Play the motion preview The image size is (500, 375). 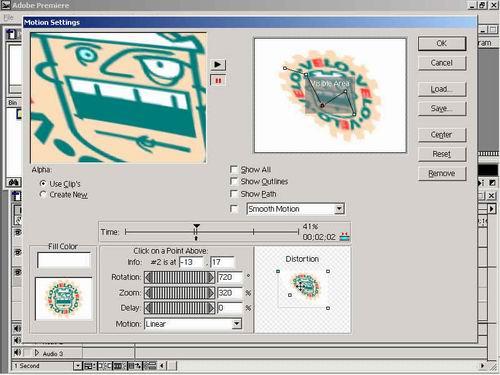218,64
